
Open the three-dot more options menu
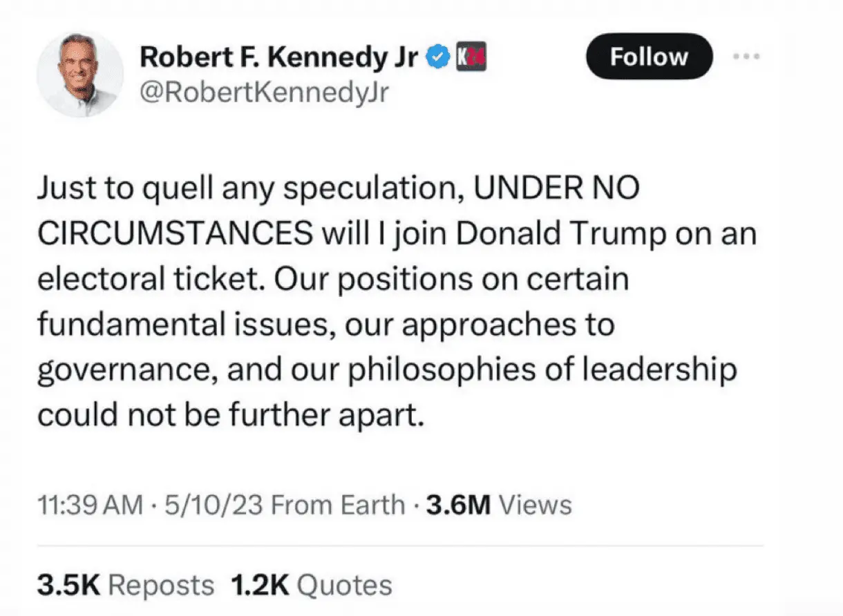tap(747, 57)
